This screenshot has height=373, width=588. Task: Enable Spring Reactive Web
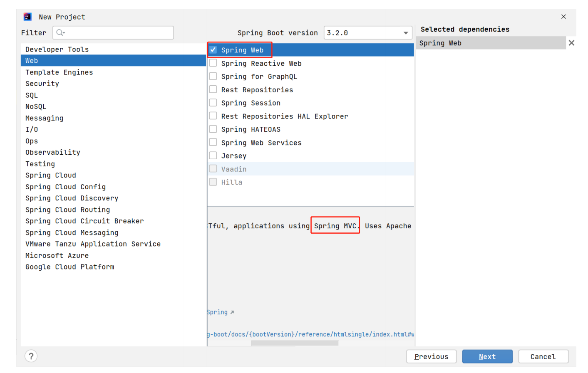click(x=213, y=63)
